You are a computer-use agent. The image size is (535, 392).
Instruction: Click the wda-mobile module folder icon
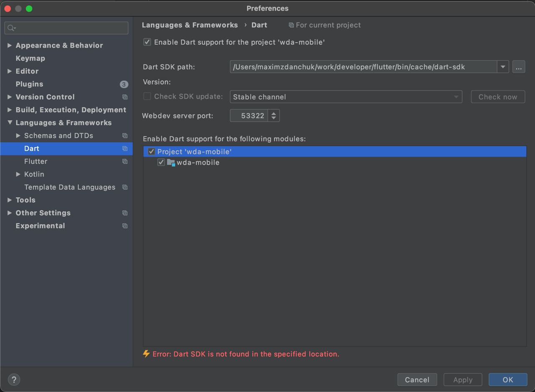pos(171,163)
